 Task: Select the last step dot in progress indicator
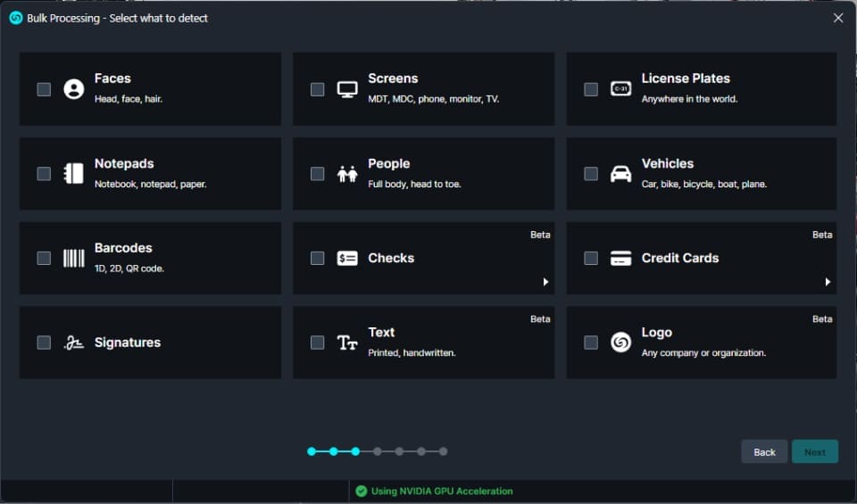(443, 451)
